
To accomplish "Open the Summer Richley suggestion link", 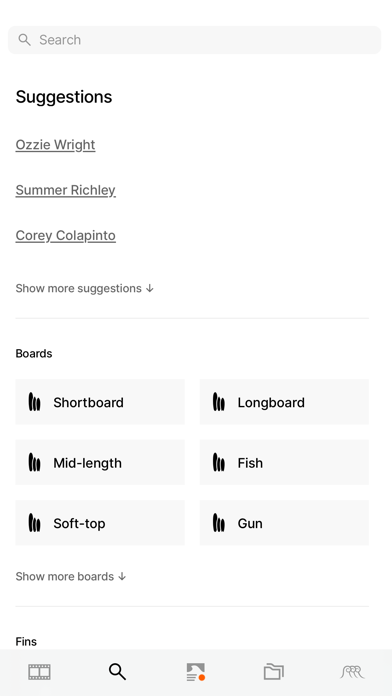I will (x=66, y=190).
